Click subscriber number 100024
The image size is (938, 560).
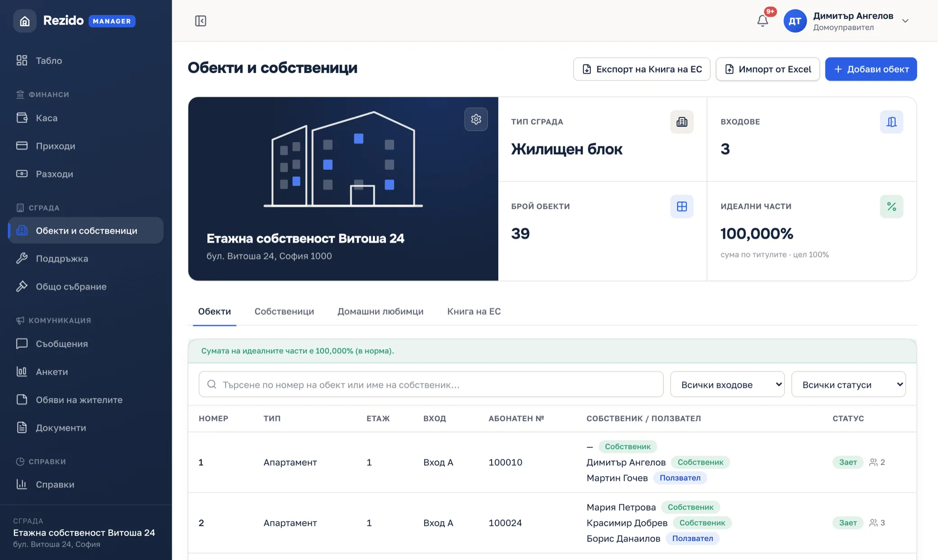pos(505,523)
